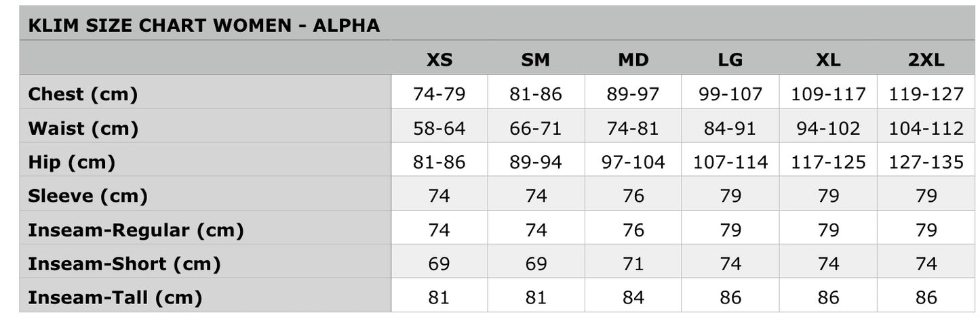Select the XL column header
Viewport: 980px width, 317px height.
point(828,60)
